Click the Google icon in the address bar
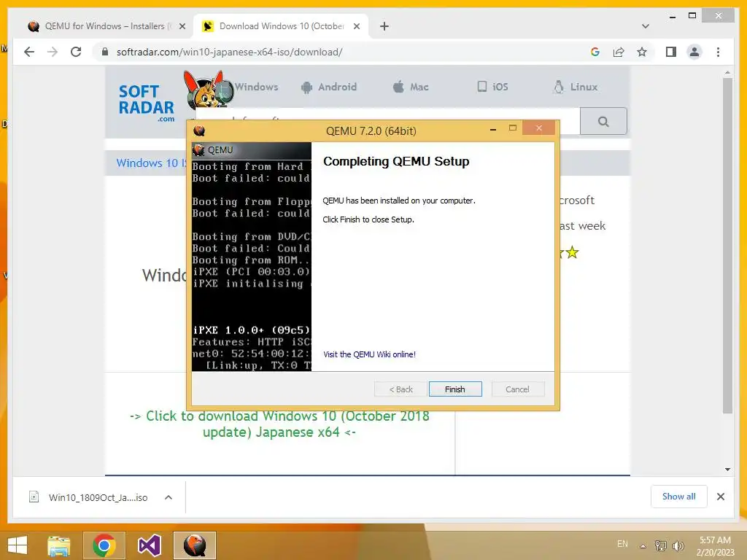 pos(595,52)
